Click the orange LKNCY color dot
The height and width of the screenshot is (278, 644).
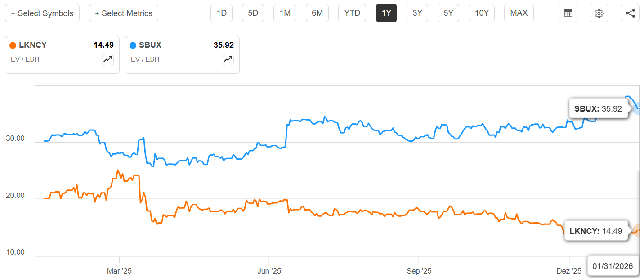pyautogui.click(x=13, y=45)
